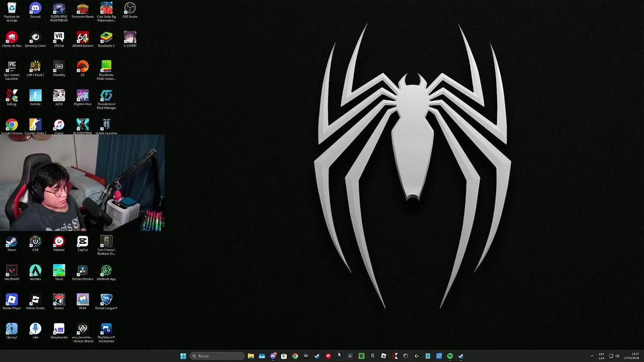Switch to Chrome in the taskbar
The width and height of the screenshot is (644, 362).
point(295,356)
